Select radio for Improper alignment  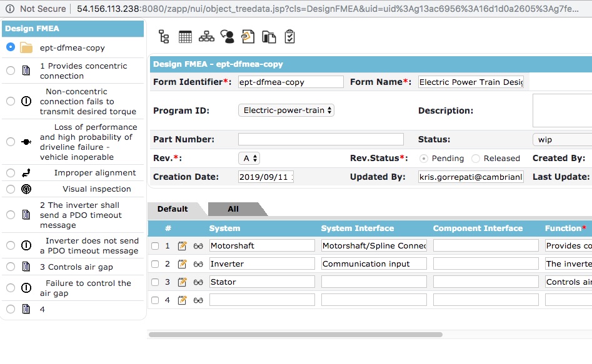coord(11,173)
